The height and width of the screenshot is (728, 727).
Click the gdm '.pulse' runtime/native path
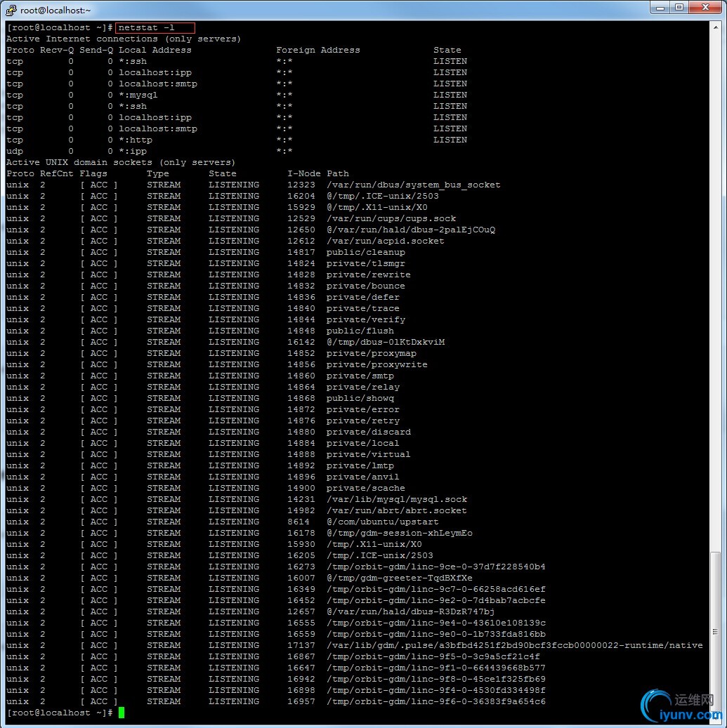point(515,645)
